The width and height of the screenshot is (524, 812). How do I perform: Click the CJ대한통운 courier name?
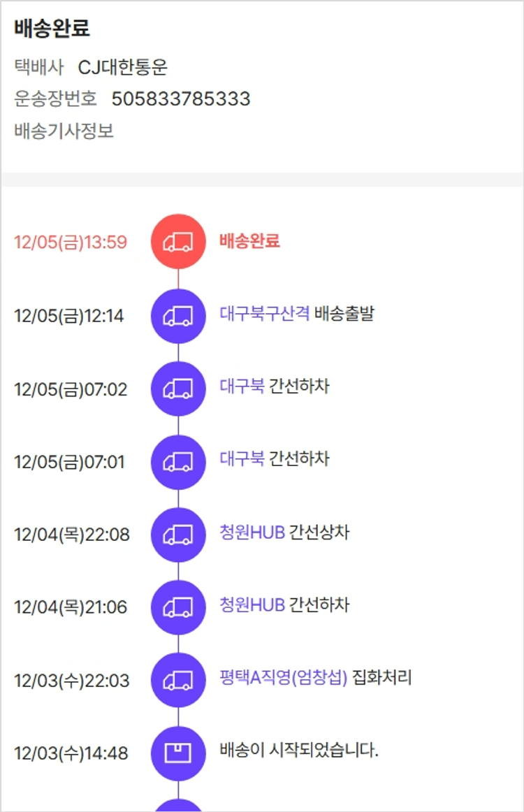[123, 67]
